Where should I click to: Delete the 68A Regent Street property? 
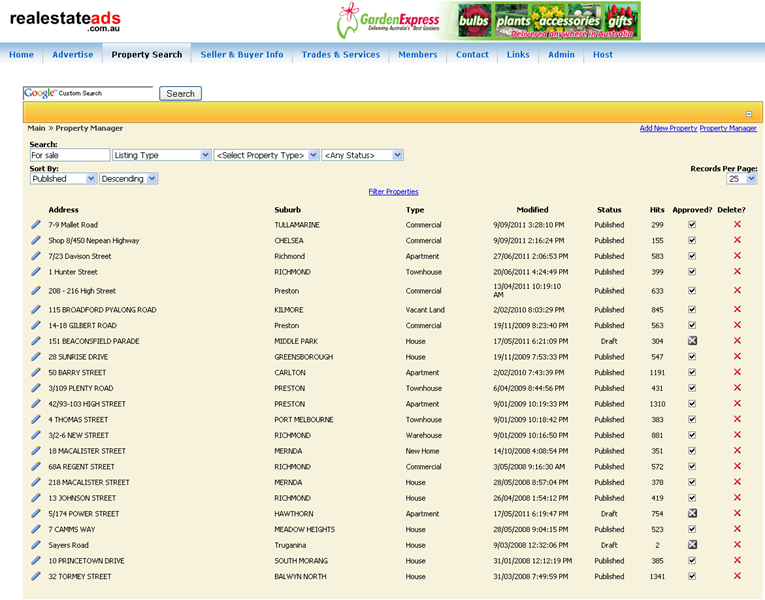coord(737,466)
